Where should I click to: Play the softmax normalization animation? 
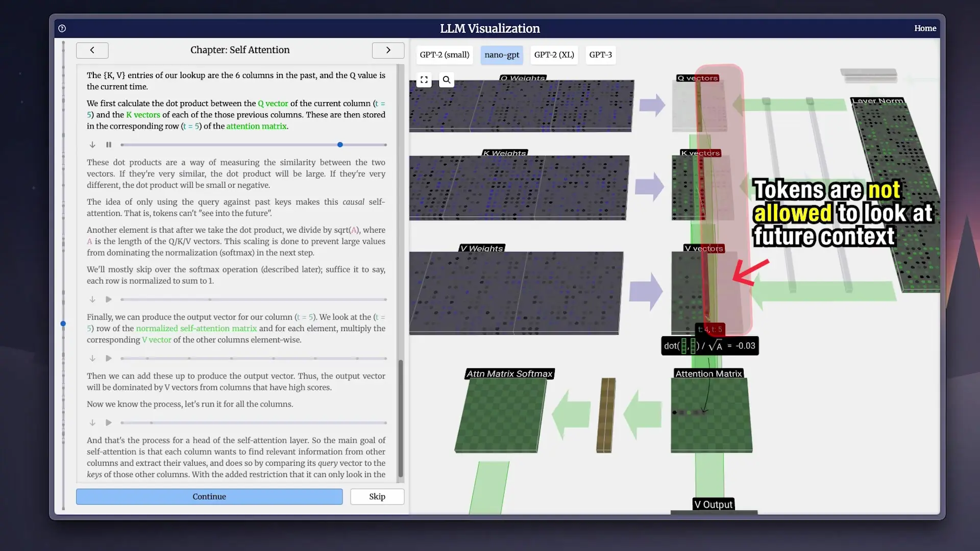pos(109,299)
